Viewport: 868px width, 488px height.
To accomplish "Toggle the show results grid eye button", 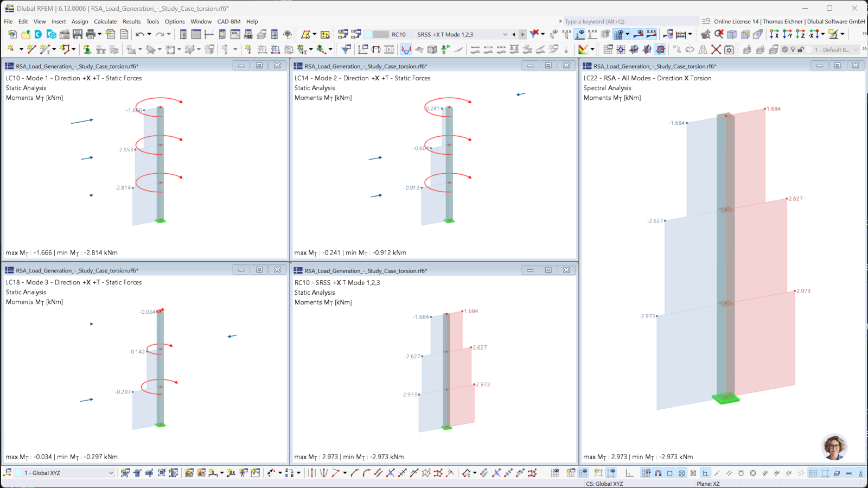I will click(618, 34).
